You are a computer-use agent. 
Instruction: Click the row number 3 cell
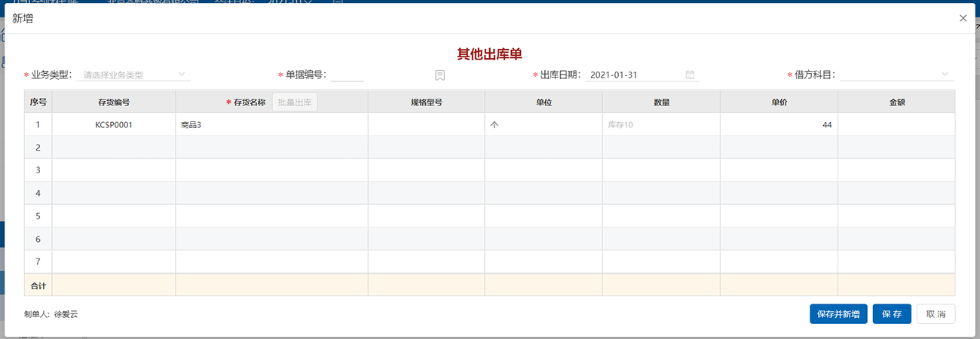(x=38, y=170)
